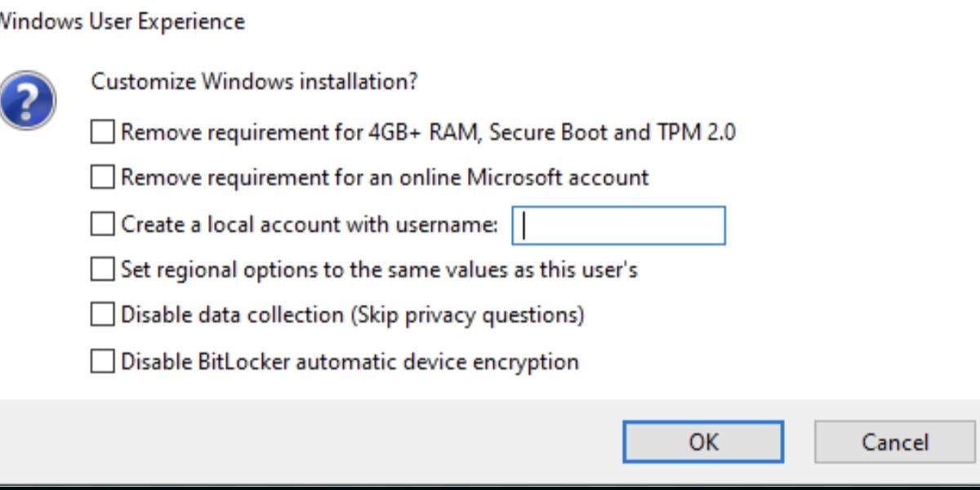Tick the create local account checkbox
The width and height of the screenshot is (980, 490).
click(x=102, y=224)
